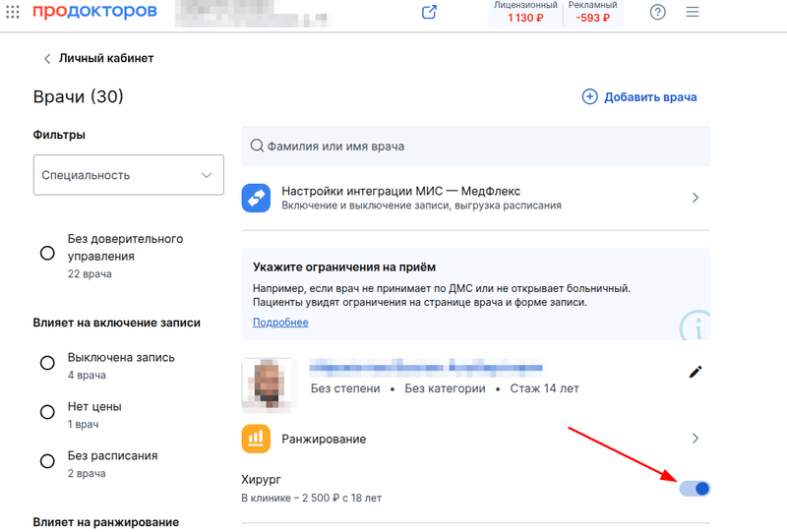Screen dimensions: 787x532
Task: Select Без расписания filter
Action: 47,461
